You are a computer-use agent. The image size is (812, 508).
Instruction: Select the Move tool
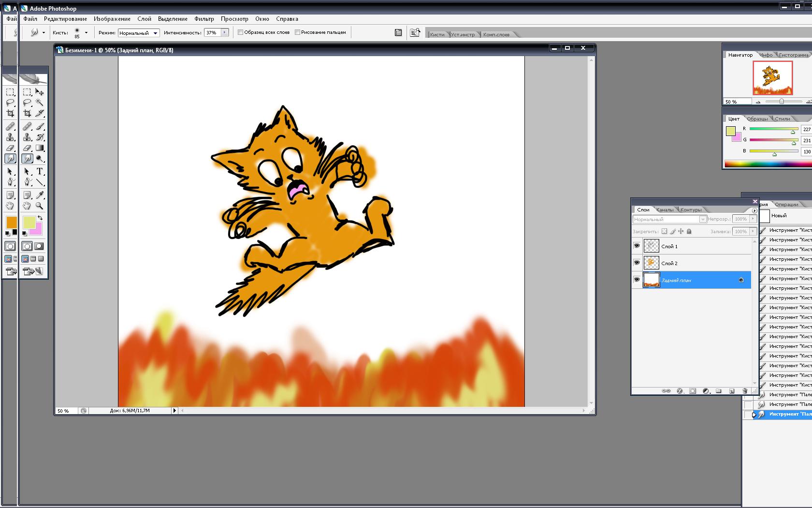[40, 92]
